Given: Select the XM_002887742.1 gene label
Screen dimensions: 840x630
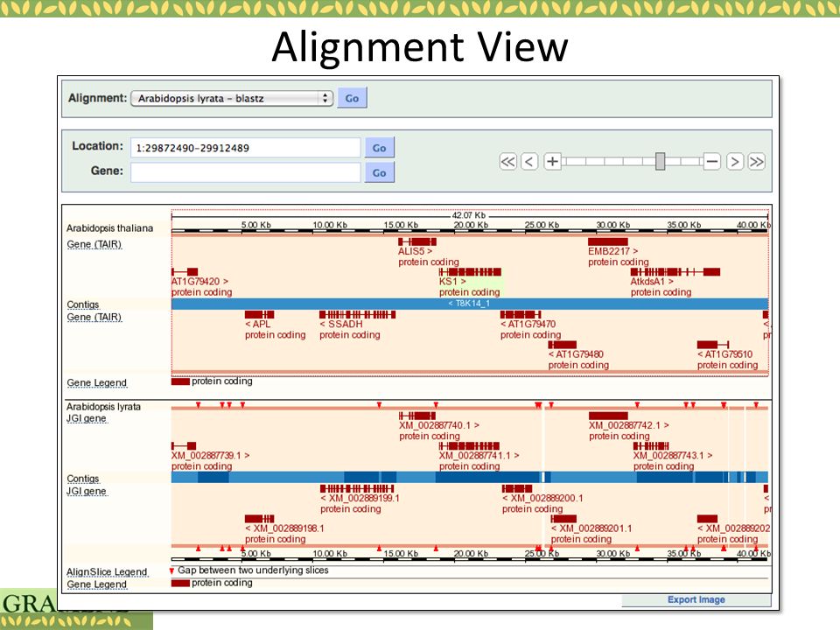Looking at the screenshot, I should click(629, 425).
